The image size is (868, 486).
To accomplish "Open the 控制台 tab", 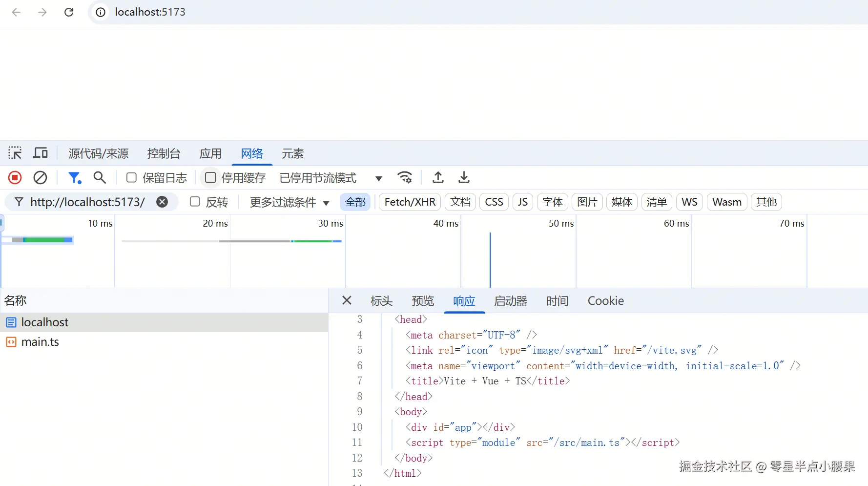I will point(164,154).
